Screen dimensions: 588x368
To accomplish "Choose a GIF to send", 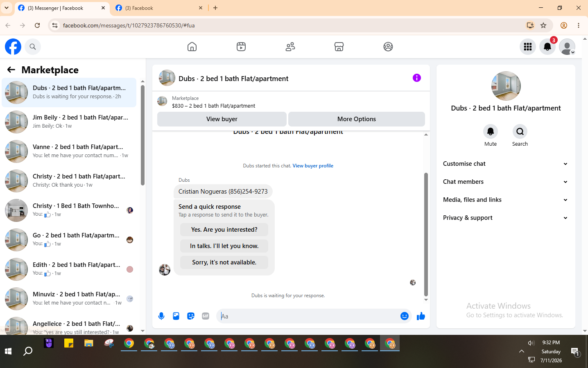I will tap(206, 316).
